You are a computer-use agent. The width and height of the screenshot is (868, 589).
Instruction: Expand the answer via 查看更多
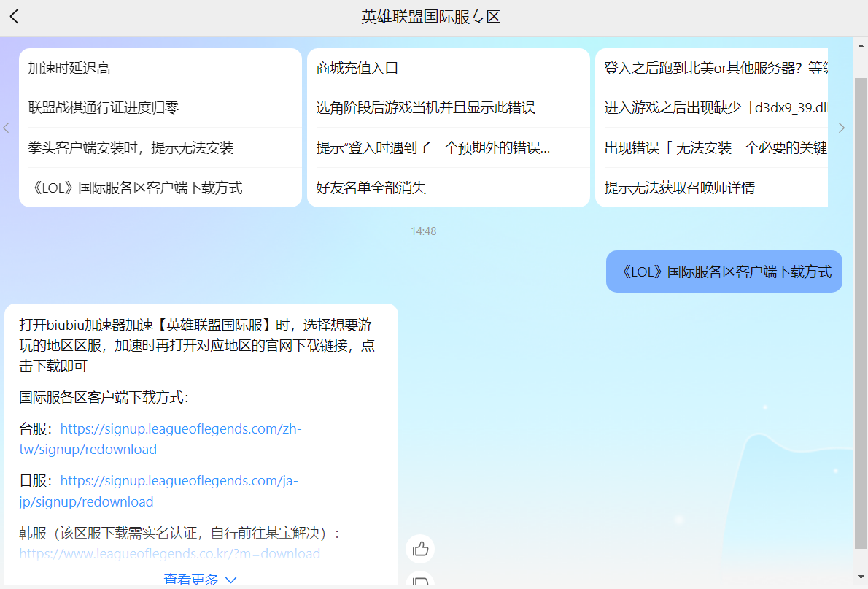[x=201, y=579]
